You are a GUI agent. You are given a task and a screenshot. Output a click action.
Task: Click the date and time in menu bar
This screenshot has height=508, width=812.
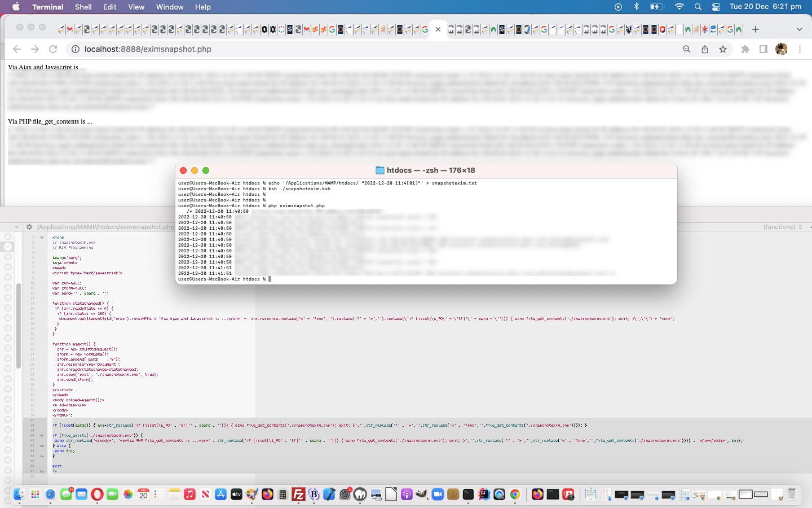pyautogui.click(x=765, y=7)
